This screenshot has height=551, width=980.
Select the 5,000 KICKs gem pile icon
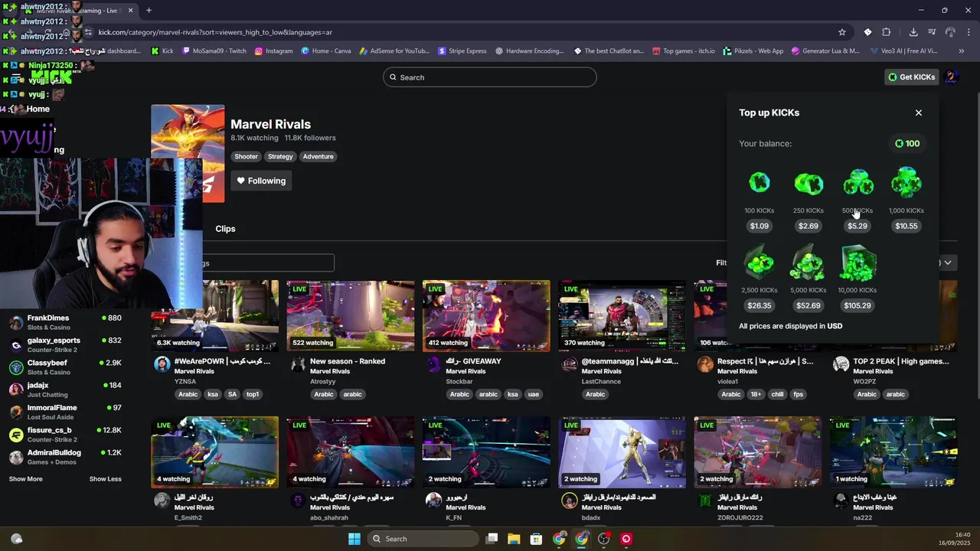(808, 262)
